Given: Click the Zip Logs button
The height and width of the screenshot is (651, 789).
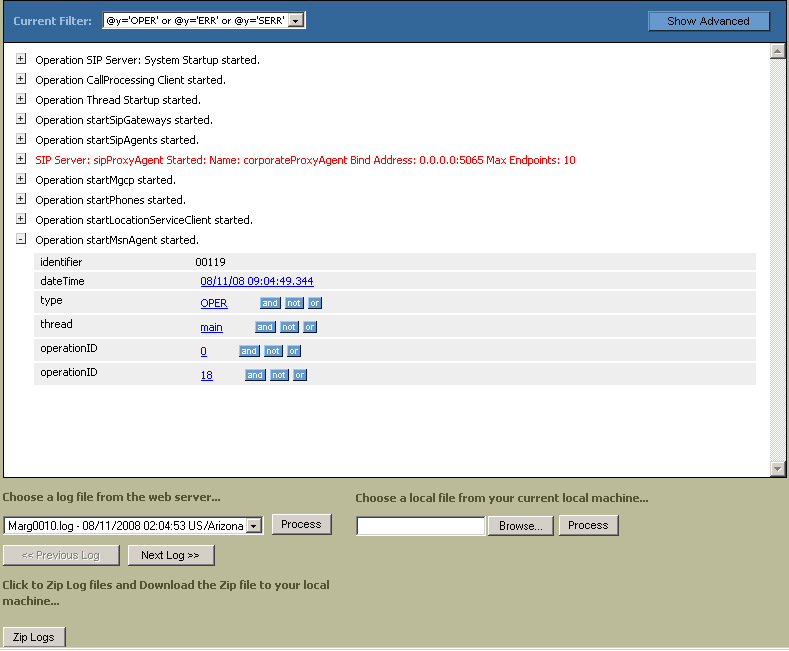Looking at the screenshot, I should (x=34, y=637).
